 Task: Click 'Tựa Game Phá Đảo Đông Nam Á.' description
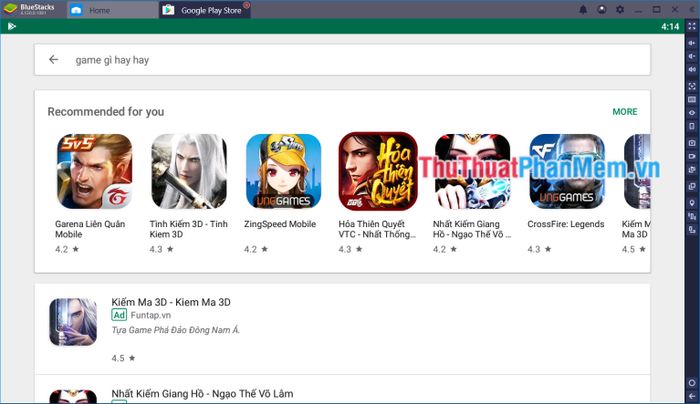tap(175, 330)
